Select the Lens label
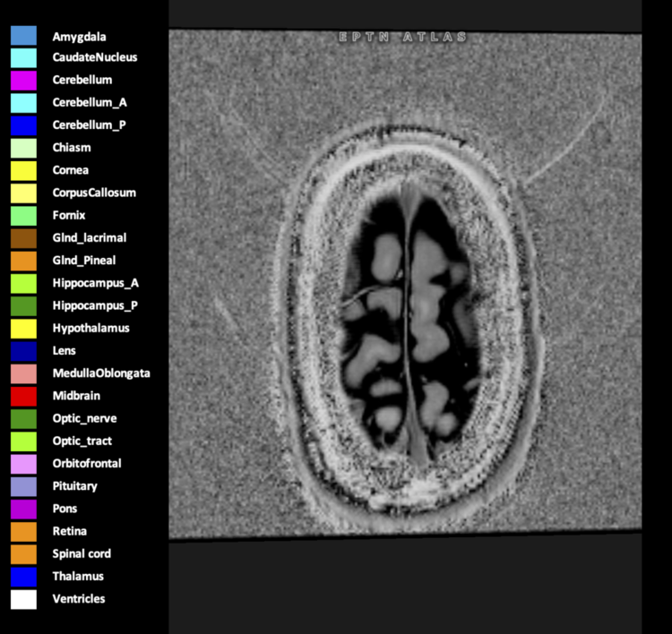Screen dimensions: 672x634 tap(65, 351)
